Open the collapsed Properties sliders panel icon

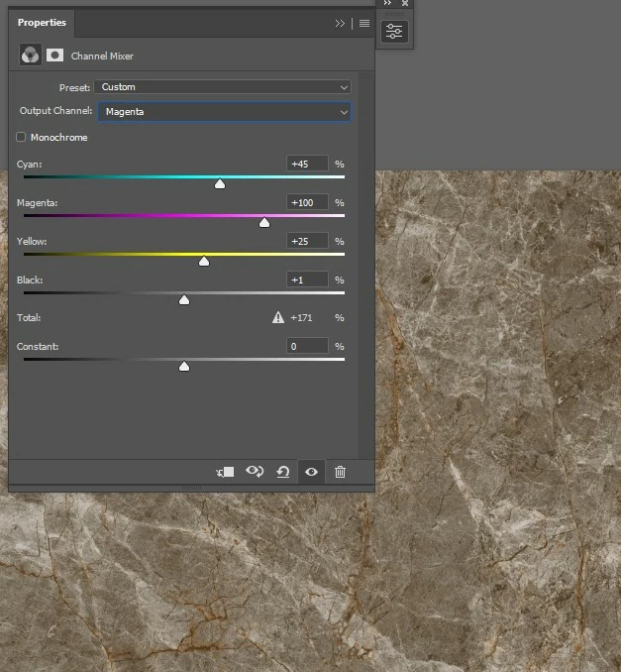[x=395, y=32]
